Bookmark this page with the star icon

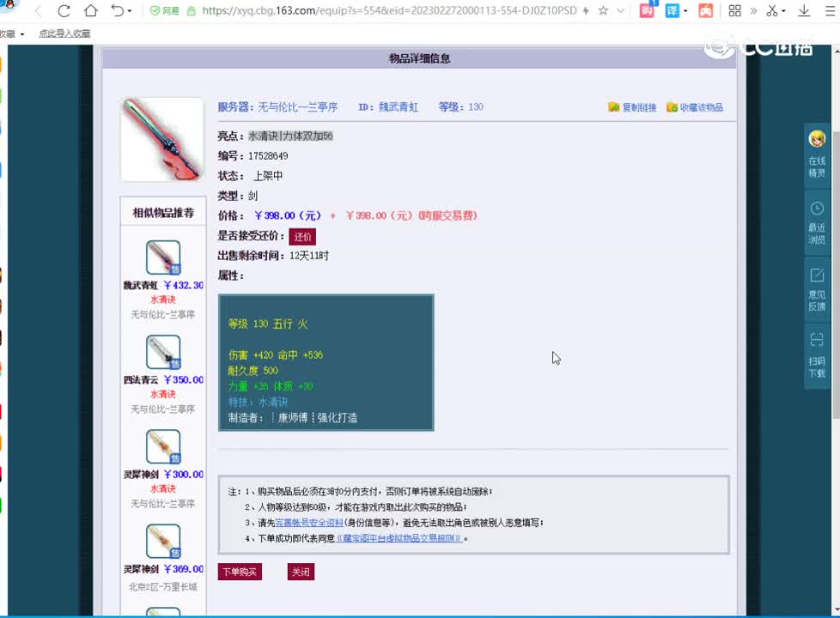(603, 10)
